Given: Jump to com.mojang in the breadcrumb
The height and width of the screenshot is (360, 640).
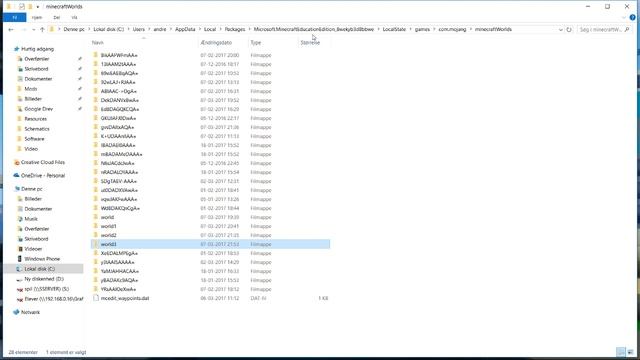Looking at the screenshot, I should click(x=452, y=29).
